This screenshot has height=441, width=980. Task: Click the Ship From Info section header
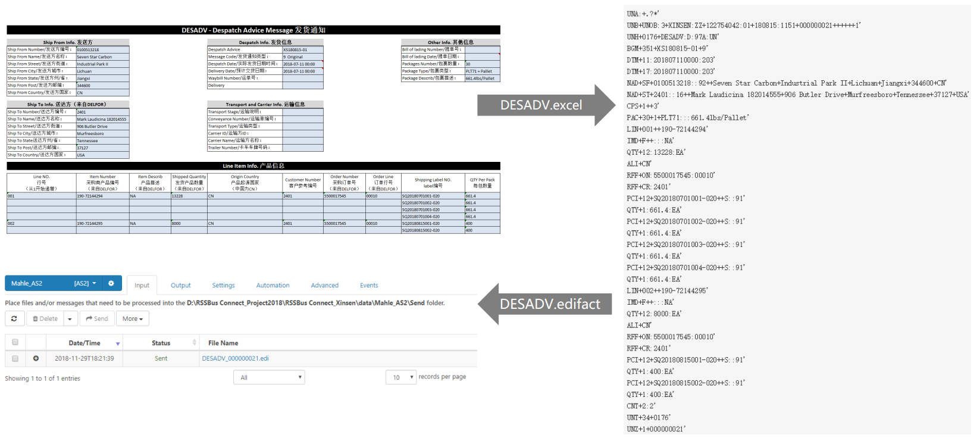tap(68, 42)
